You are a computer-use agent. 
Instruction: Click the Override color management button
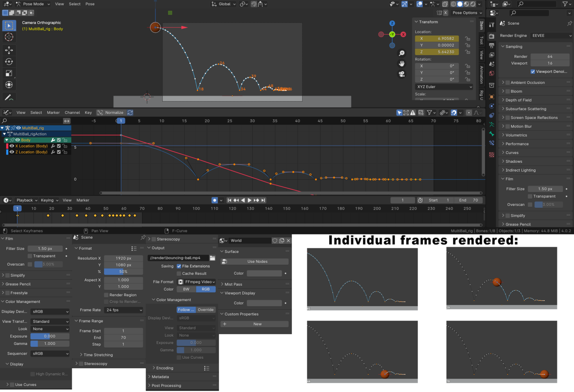coord(206,310)
